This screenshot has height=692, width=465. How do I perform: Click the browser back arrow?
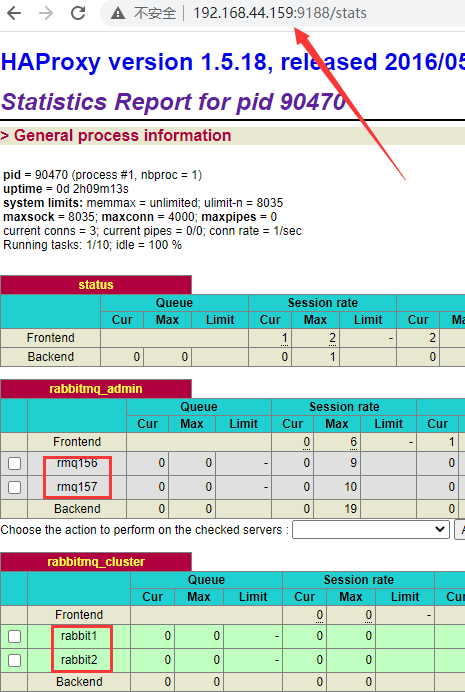14,13
